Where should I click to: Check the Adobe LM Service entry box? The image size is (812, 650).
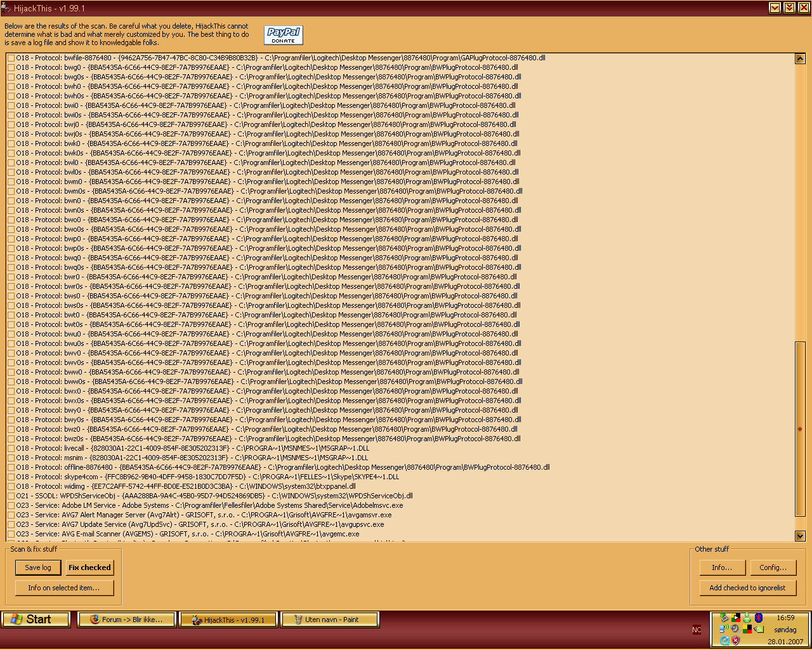pyautogui.click(x=11, y=505)
